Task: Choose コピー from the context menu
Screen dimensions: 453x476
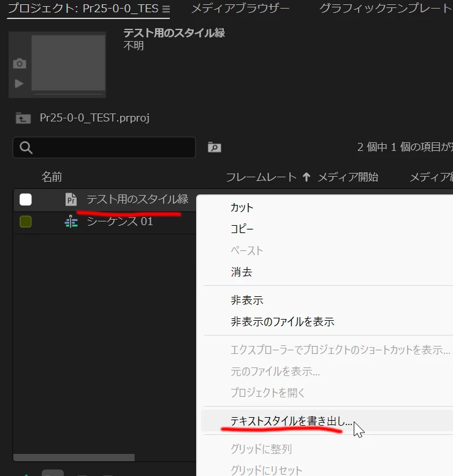Action: pos(242,229)
